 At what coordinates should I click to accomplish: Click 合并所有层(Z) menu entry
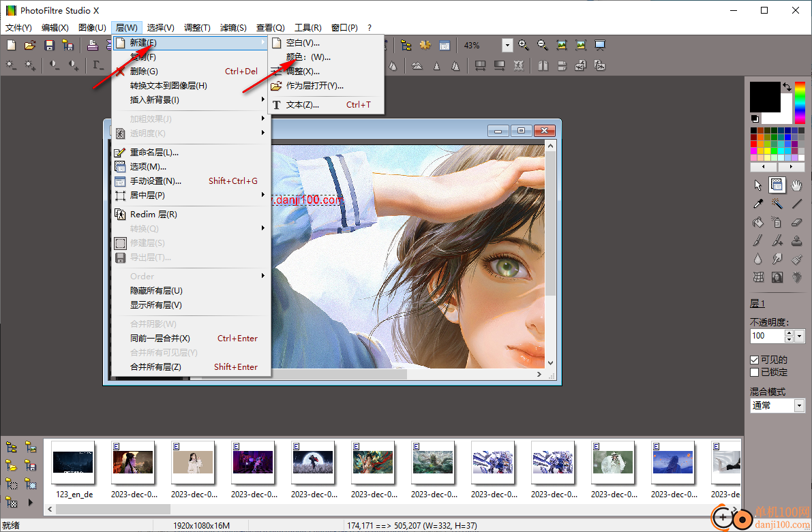click(191, 367)
